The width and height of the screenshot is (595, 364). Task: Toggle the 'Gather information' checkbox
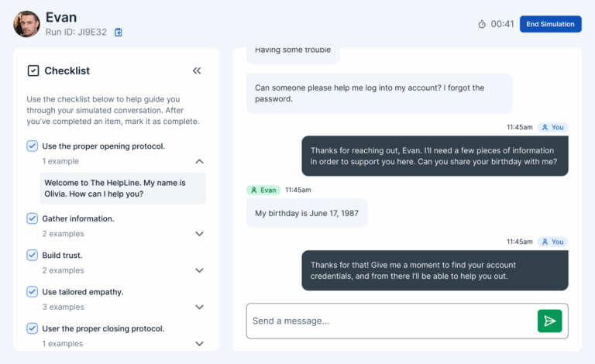pyautogui.click(x=33, y=218)
